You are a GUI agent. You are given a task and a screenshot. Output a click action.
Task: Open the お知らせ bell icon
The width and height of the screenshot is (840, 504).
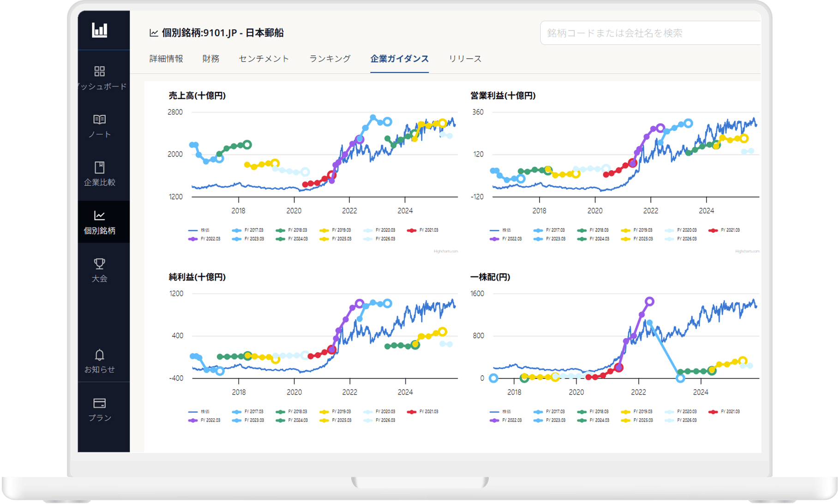pyautogui.click(x=99, y=355)
